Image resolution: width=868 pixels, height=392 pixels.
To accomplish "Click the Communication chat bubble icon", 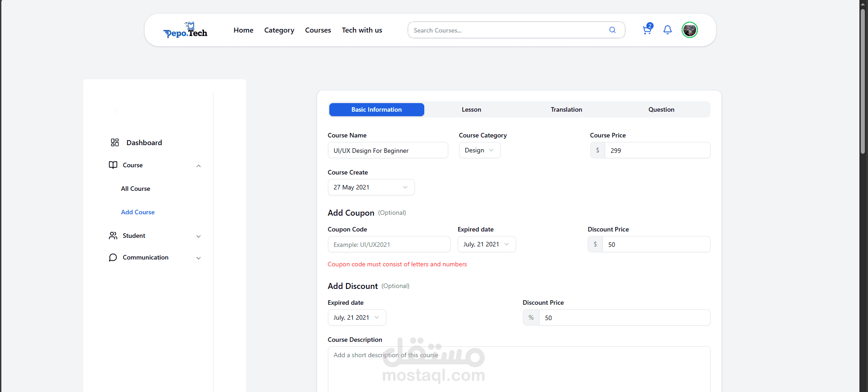I will 113,257.
